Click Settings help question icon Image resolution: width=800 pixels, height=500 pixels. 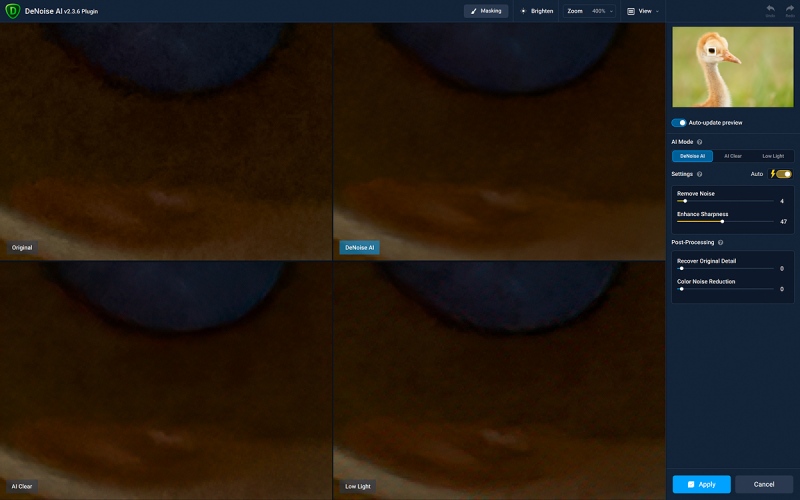pyautogui.click(x=699, y=174)
